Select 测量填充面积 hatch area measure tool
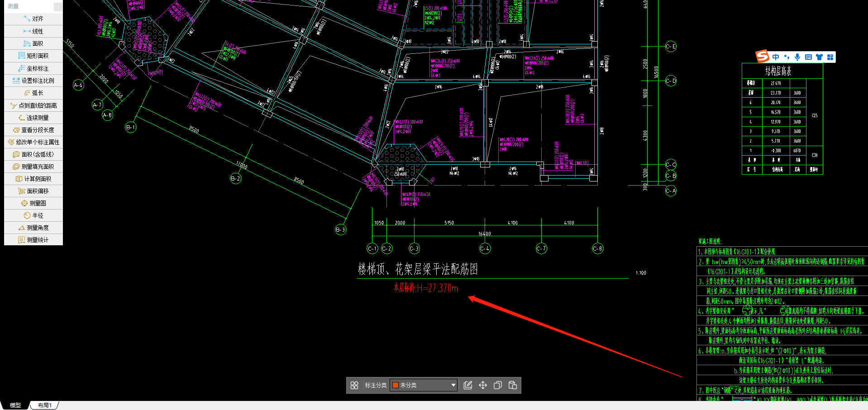Viewport: 868px width, 410px height. pos(33,167)
